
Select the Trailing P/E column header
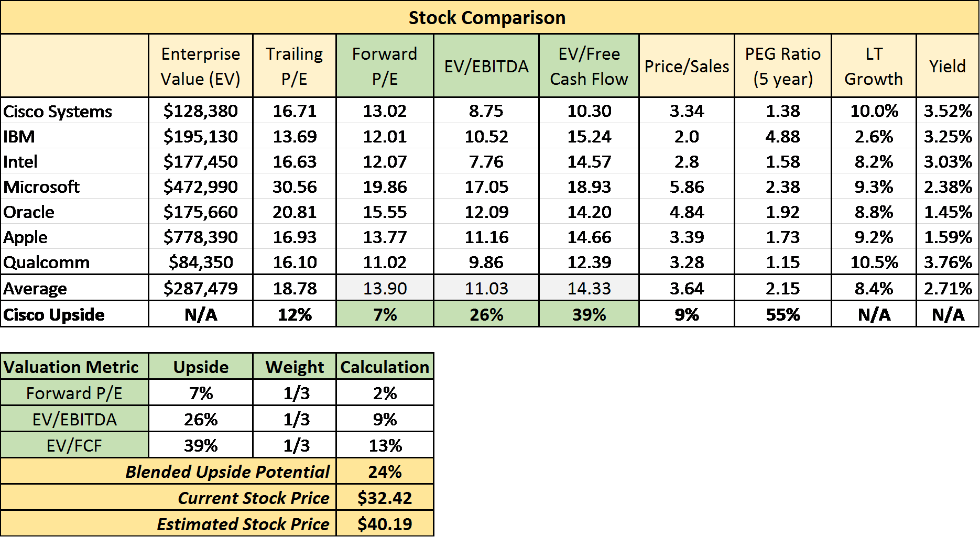294,66
